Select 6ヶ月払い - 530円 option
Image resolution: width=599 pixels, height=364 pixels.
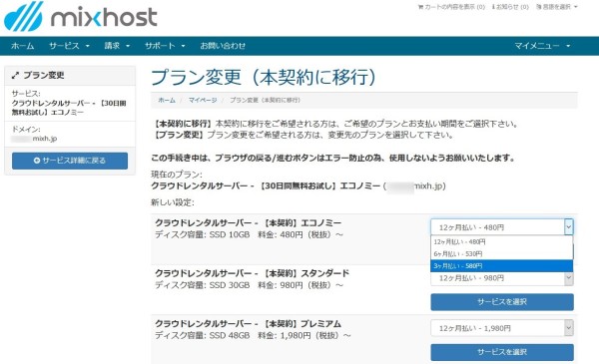501,253
